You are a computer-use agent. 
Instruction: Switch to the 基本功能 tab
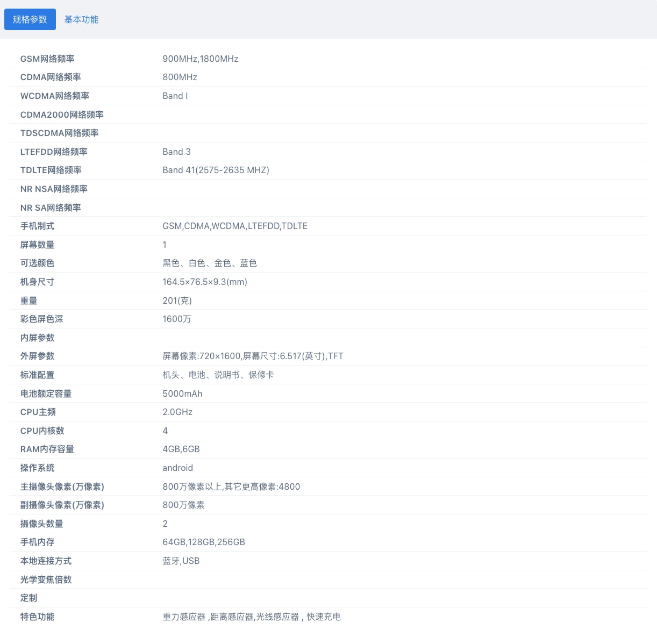pos(81,19)
